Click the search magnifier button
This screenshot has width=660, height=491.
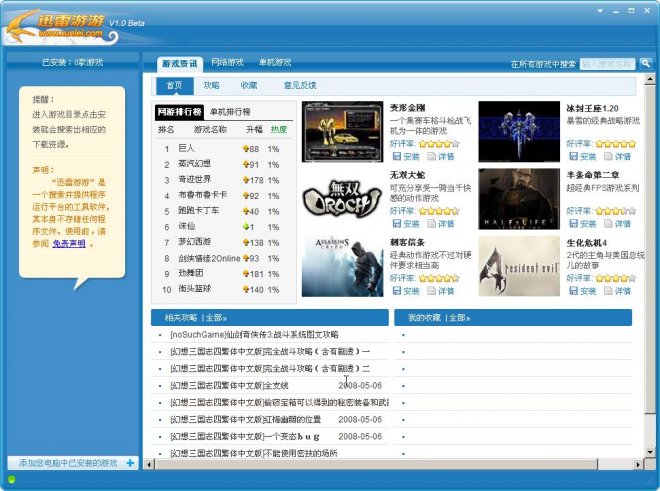pyautogui.click(x=645, y=64)
